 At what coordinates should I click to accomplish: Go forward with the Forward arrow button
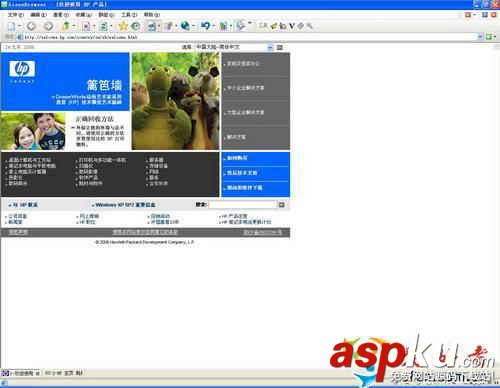click(48, 26)
